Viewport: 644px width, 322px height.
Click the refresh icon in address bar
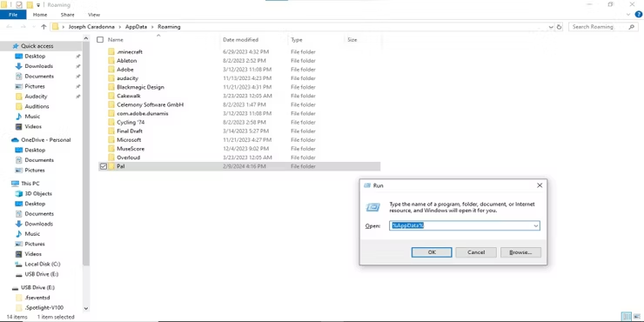coord(559,27)
